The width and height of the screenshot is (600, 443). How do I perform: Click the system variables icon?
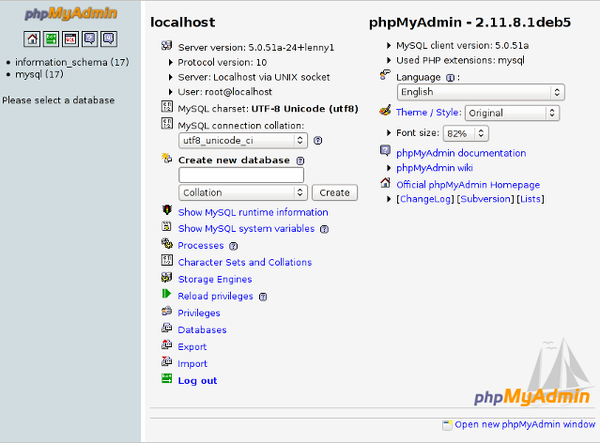[166, 226]
